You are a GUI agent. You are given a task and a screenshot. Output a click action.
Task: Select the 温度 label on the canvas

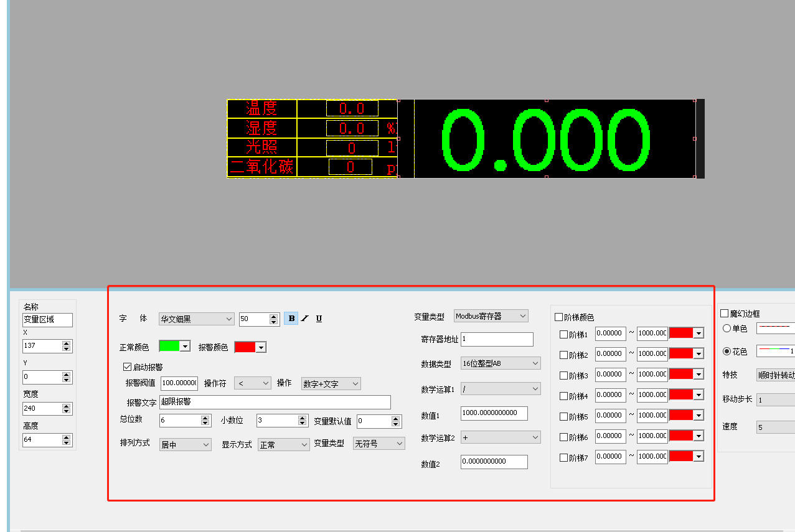[261, 108]
